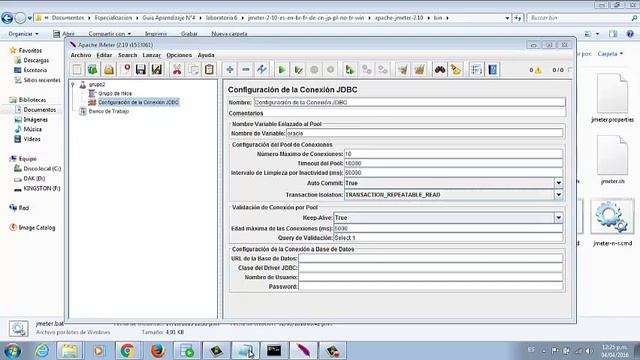
Task: Click the New test plan icon in JMeter toolbar
Action: point(77,69)
